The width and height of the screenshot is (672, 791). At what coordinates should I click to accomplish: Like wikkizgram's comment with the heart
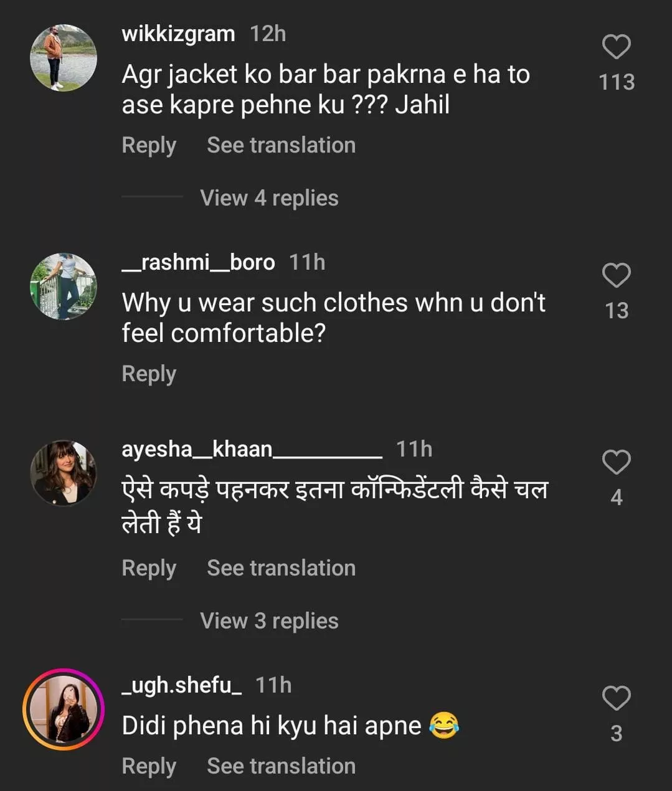[616, 47]
